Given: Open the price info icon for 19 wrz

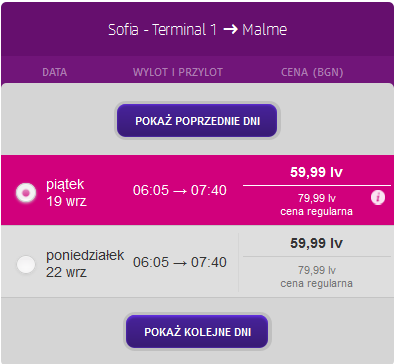Looking at the screenshot, I should tap(378, 198).
